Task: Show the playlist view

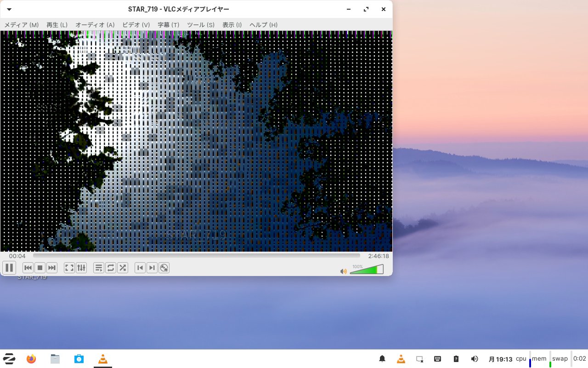Action: tap(99, 268)
